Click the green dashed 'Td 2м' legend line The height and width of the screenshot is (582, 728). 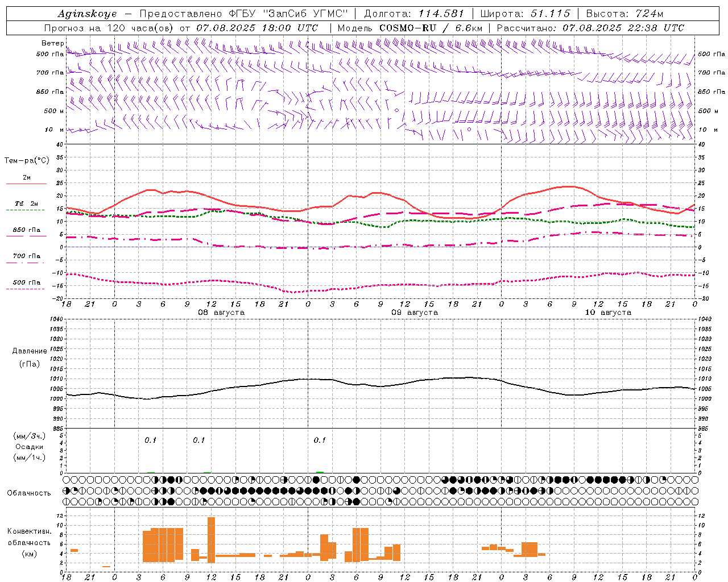pos(26,210)
